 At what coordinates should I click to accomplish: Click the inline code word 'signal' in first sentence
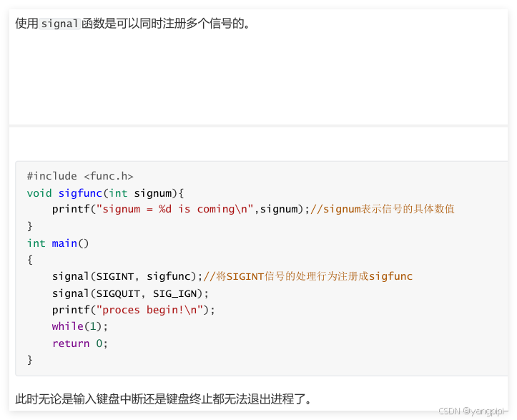[x=59, y=24]
